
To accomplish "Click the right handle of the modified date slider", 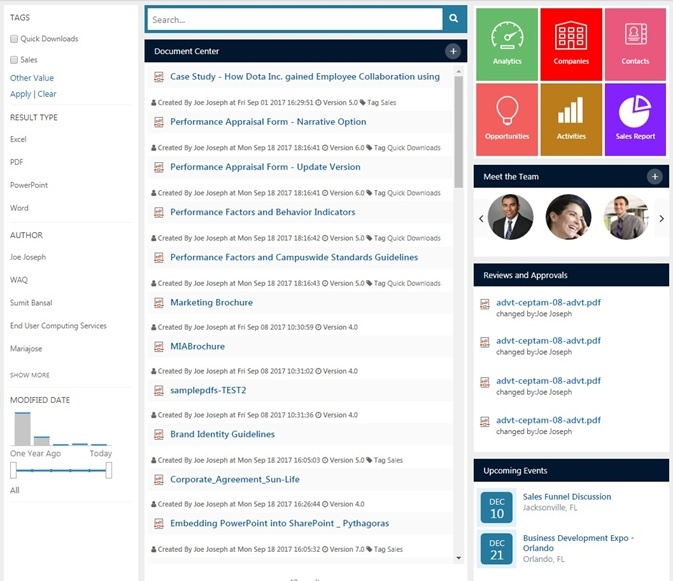I will [x=109, y=470].
